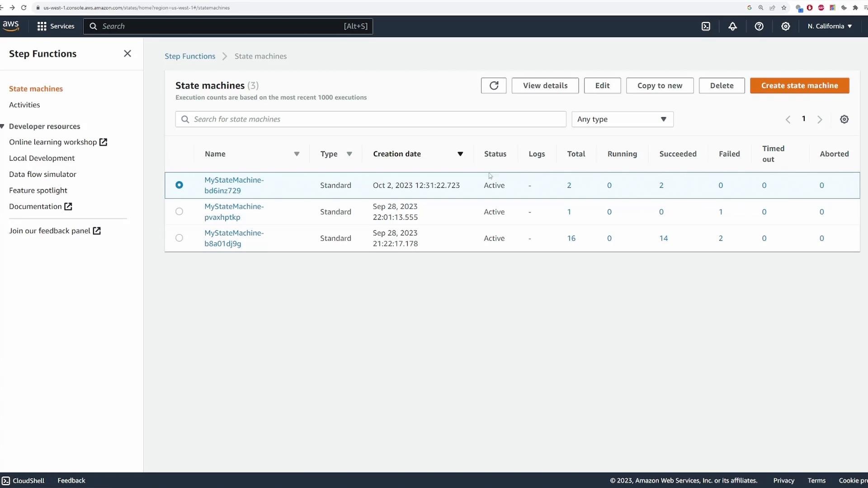Close the Step Functions side panel
Image resolution: width=868 pixels, height=488 pixels.
click(127, 54)
